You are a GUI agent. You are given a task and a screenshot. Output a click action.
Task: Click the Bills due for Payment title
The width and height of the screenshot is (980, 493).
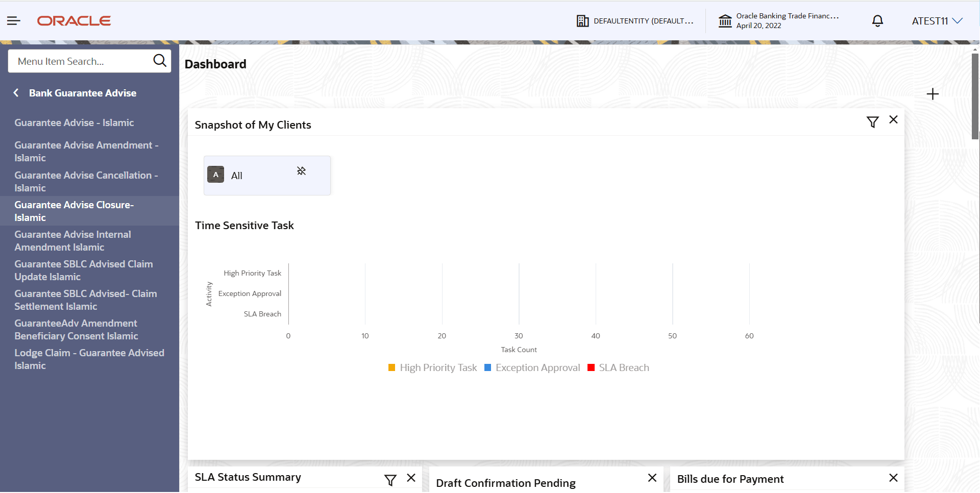click(x=730, y=479)
